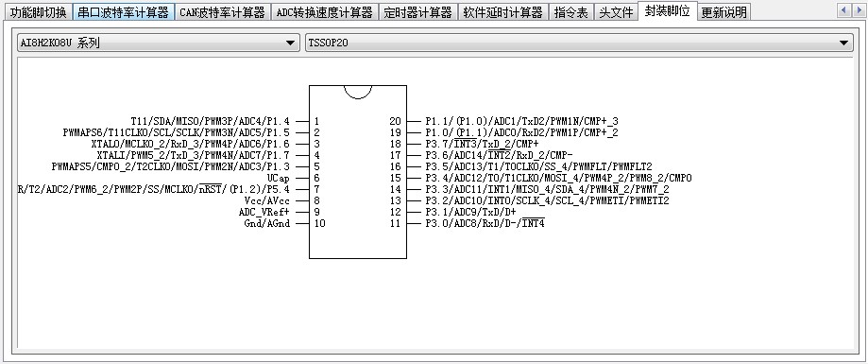Viewport: 868px width, 364px height.
Task: Click pin 4 label starting with XTALI
Action: pyautogui.click(x=194, y=155)
